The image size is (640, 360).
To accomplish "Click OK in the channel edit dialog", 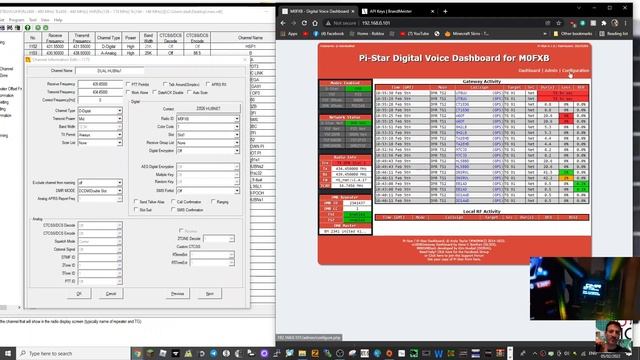I will (x=79, y=293).
